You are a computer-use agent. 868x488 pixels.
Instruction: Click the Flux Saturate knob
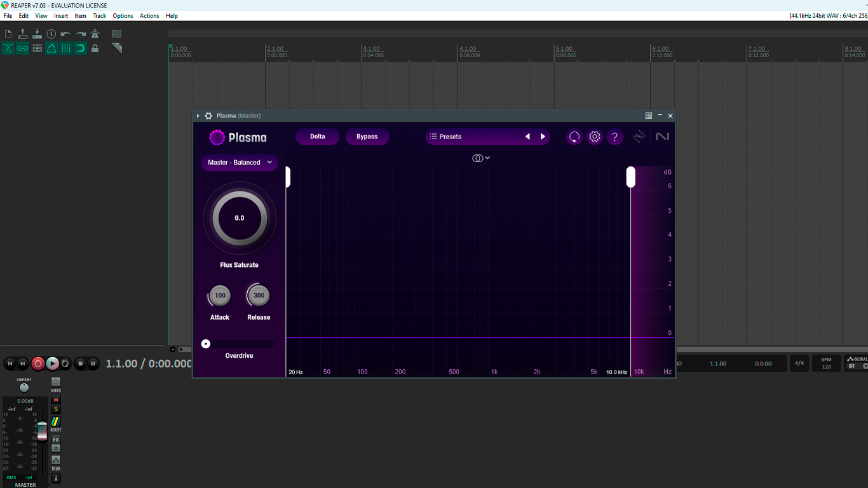point(240,218)
